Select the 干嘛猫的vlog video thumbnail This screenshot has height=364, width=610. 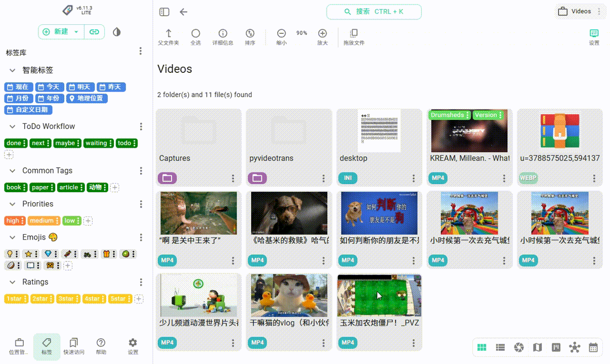[x=289, y=296]
